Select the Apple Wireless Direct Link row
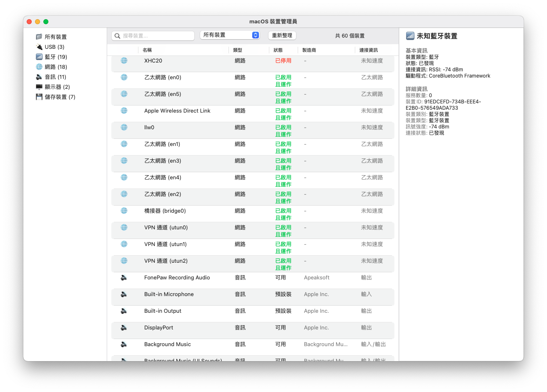Screen dimensions: 547x392 pos(177,111)
